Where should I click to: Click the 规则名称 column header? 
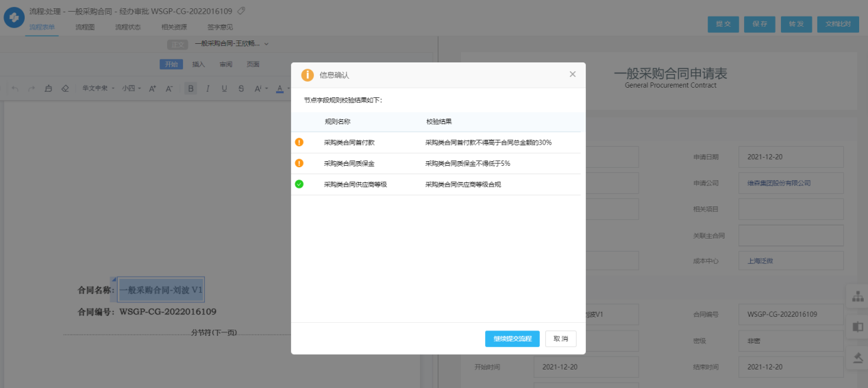click(338, 121)
